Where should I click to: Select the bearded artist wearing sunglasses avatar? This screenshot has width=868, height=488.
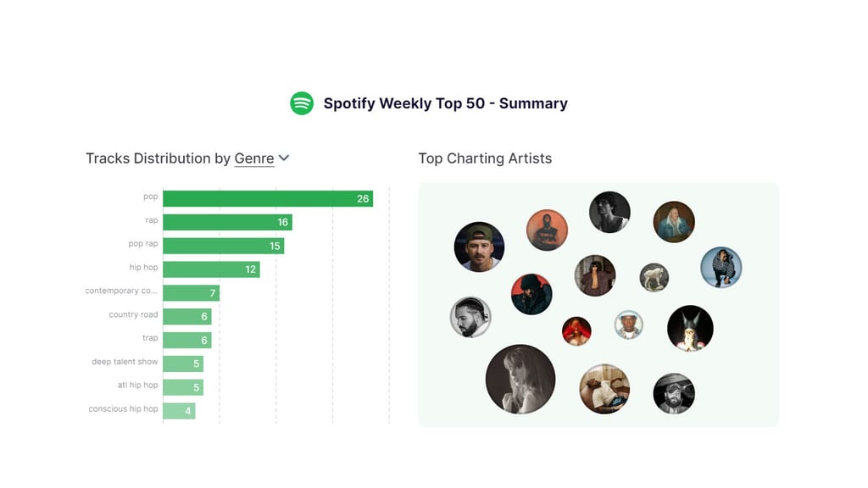click(673, 394)
